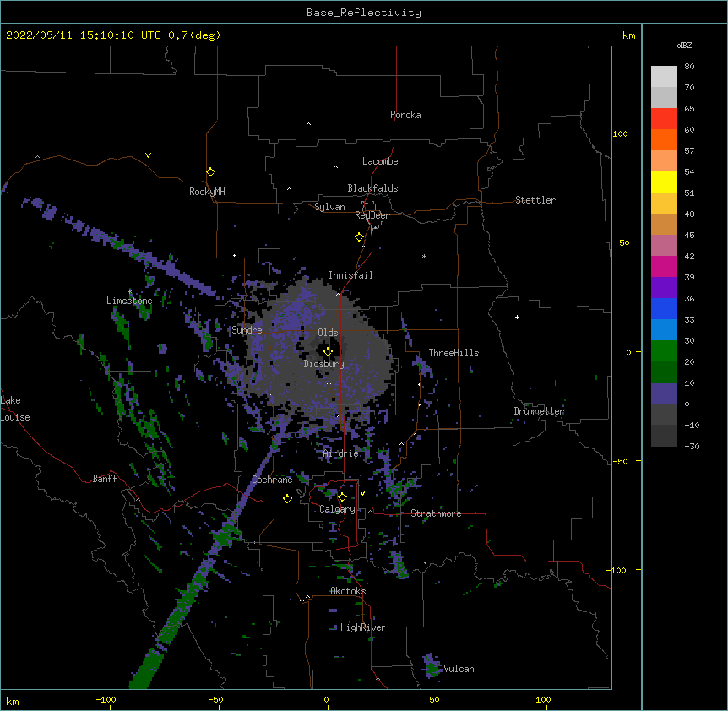The width and height of the screenshot is (728, 711).
Task: Click the Drumheller label
Action: pos(539,411)
